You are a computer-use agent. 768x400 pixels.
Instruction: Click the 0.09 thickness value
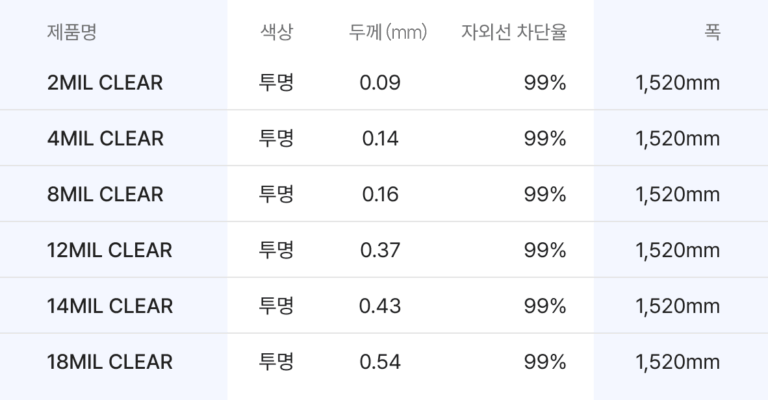click(380, 83)
